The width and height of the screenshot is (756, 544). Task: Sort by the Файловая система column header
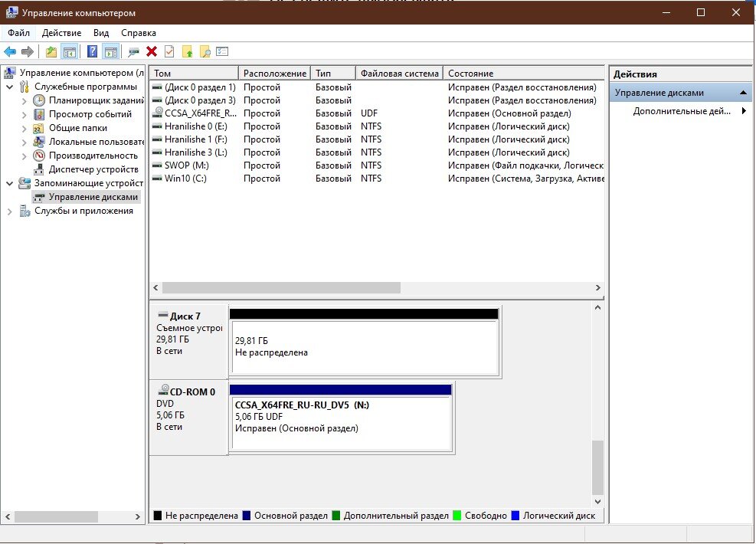click(399, 74)
